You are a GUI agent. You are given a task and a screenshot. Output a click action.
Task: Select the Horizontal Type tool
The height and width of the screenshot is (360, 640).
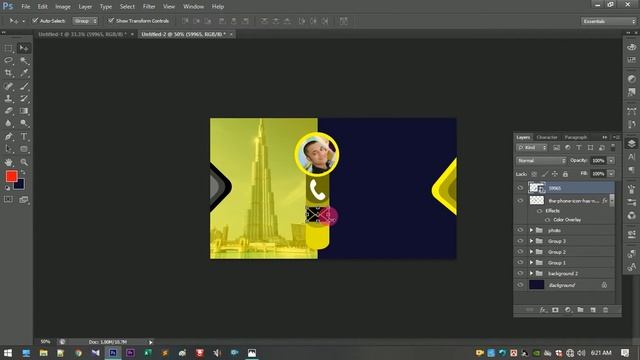24,136
